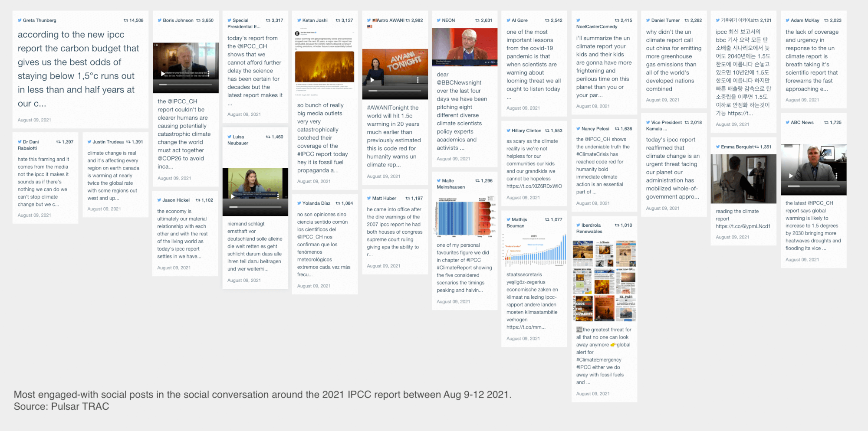
Task: Click retweet icon on Nancy Pelosi's post
Action: click(617, 129)
